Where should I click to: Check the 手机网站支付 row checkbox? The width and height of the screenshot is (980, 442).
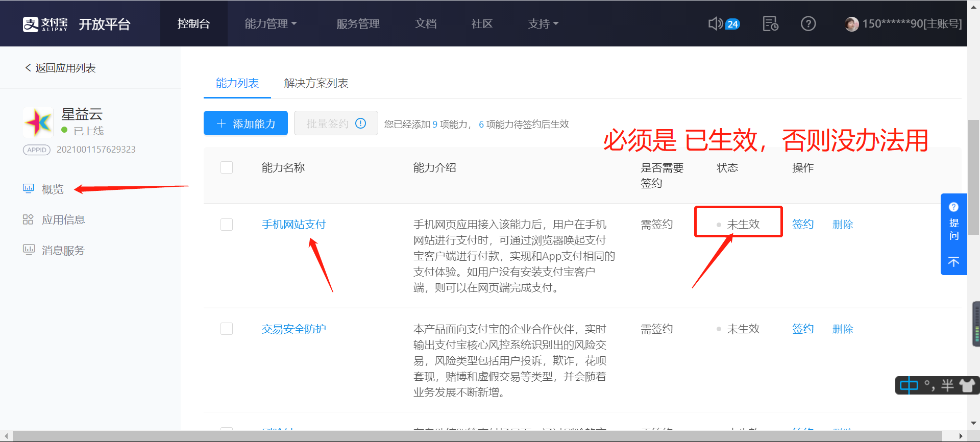227,225
